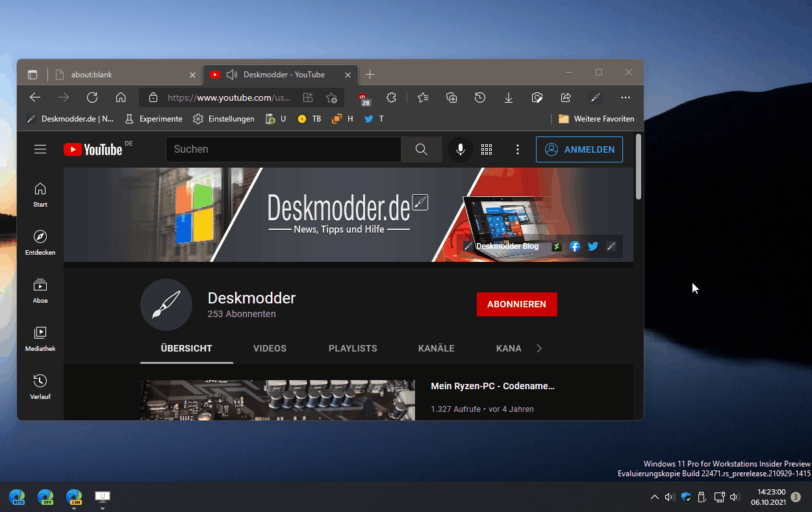The image size is (812, 512).
Task: Open the uBlock extension showing 28
Action: click(364, 98)
